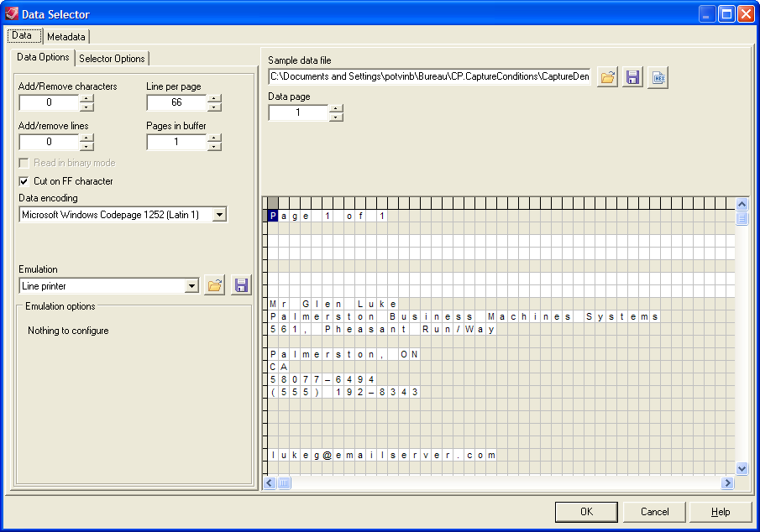Click the hex view icon
The width and height of the screenshot is (760, 532).
(658, 77)
